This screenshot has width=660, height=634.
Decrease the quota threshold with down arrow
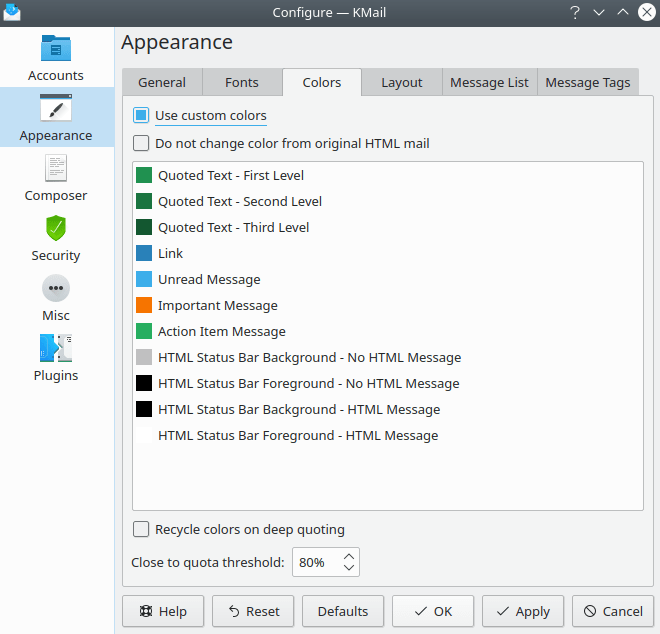(348, 568)
